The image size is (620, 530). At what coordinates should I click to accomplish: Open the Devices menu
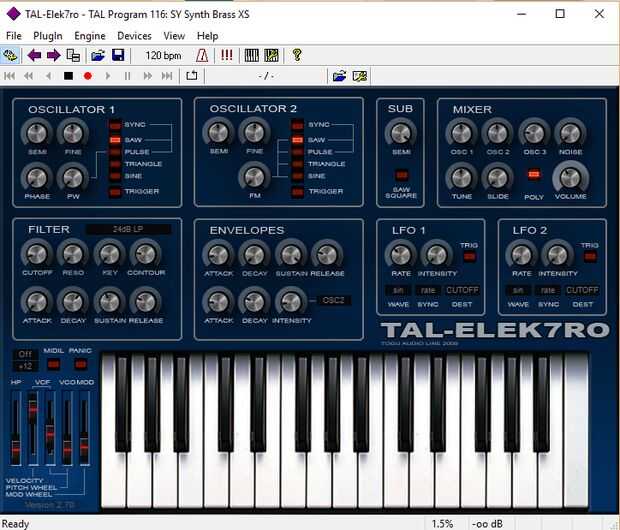click(x=134, y=36)
